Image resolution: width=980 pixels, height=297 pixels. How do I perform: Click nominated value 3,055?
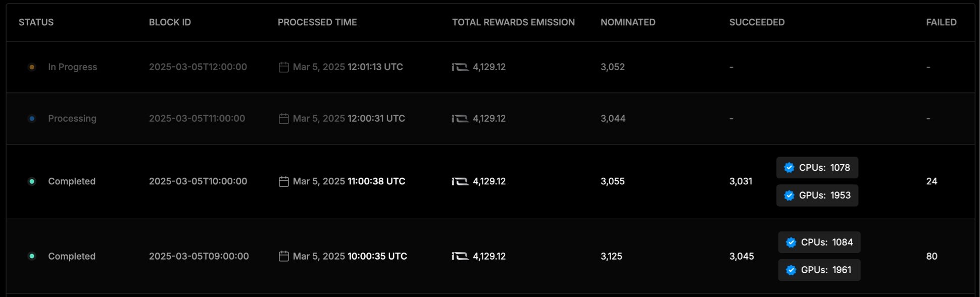613,181
